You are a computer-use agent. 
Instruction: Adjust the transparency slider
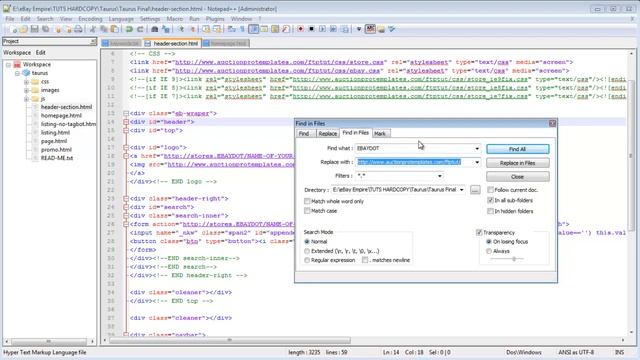[514, 259]
